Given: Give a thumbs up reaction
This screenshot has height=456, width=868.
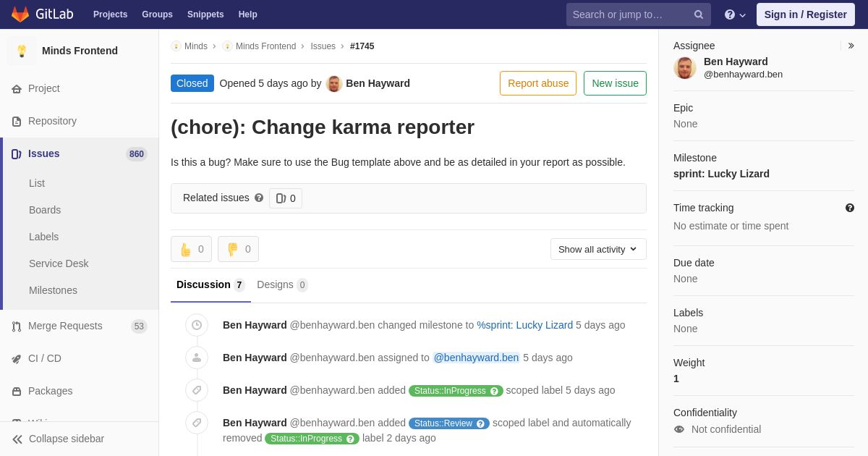Looking at the screenshot, I should click(x=191, y=249).
